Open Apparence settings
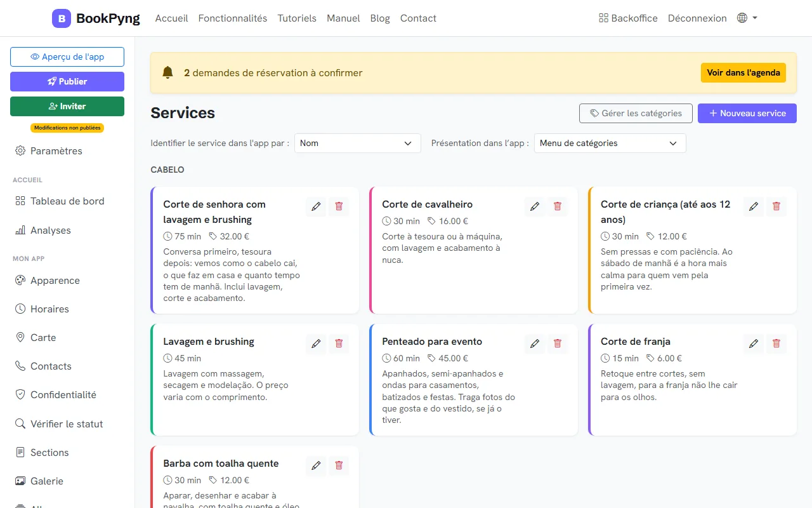The image size is (812, 508). (67, 280)
